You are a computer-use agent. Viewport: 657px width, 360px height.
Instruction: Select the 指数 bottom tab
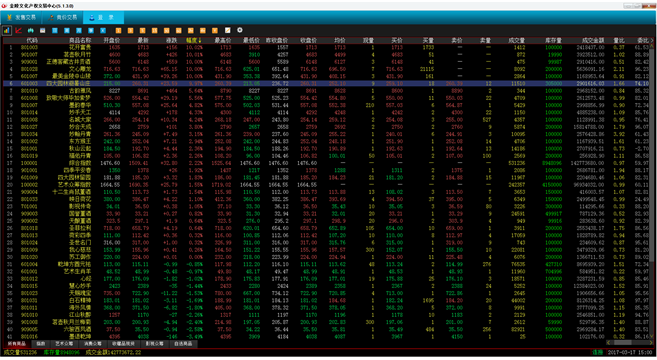(x=40, y=344)
